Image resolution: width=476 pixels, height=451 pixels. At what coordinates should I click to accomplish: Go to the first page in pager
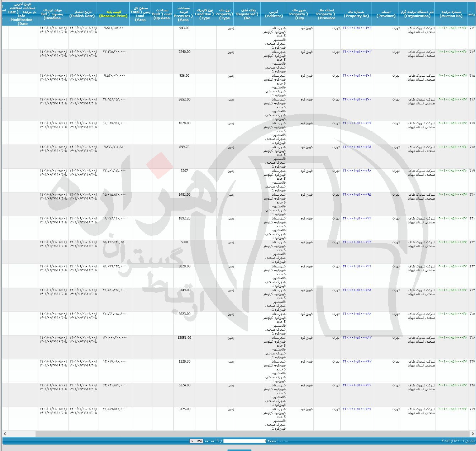point(286,441)
